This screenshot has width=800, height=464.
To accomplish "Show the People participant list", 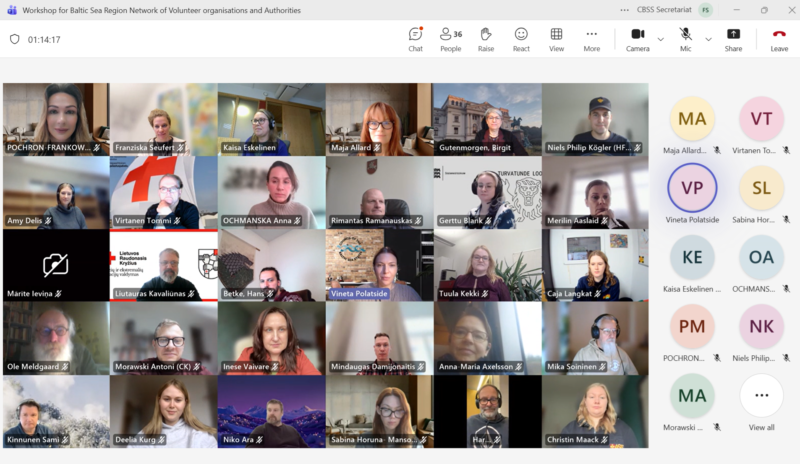I will coord(450,38).
